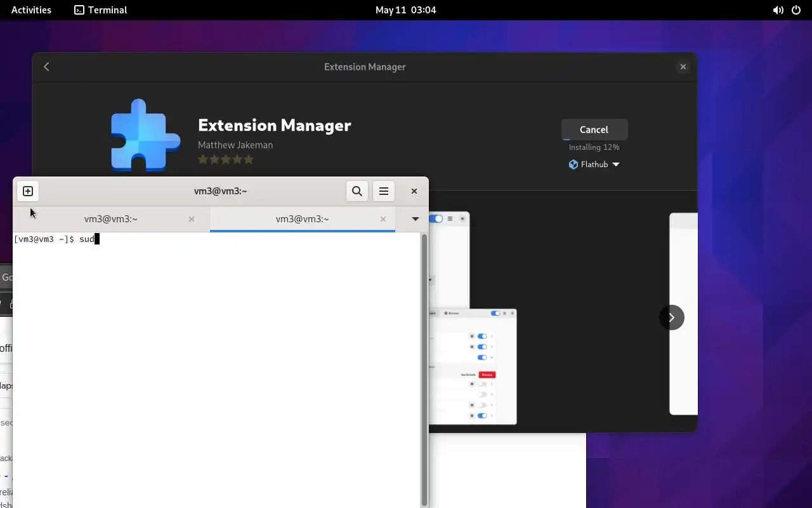Click the terminal vertical scrollbar
The width and height of the screenshot is (812, 508).
click(424, 370)
